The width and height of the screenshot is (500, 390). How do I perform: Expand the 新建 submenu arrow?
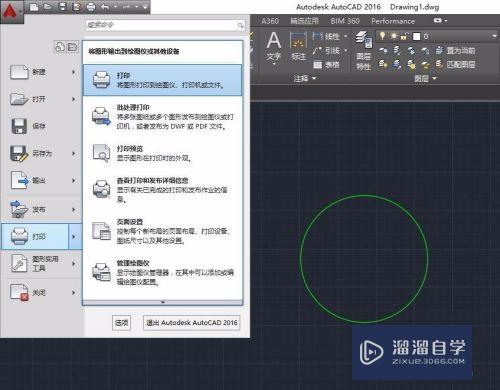pyautogui.click(x=74, y=72)
